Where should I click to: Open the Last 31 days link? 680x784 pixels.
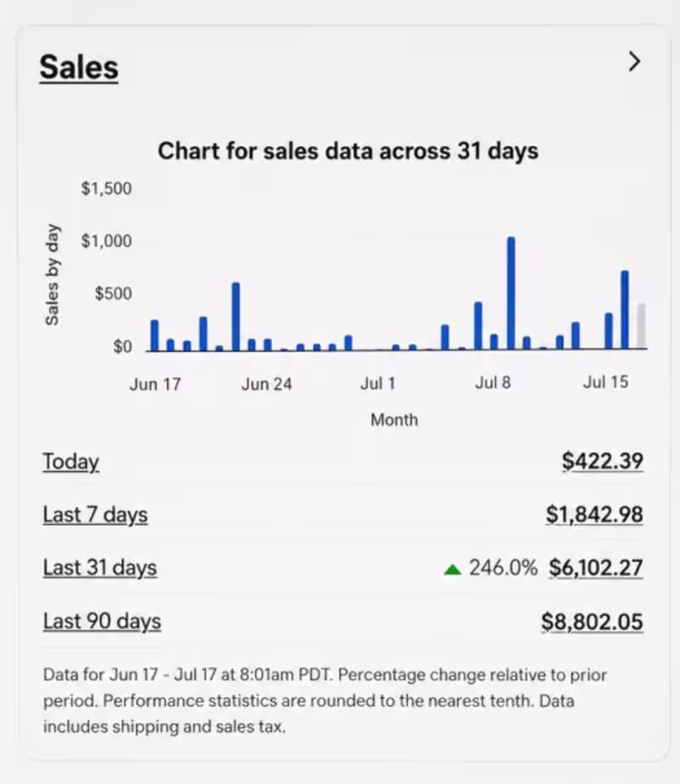pos(99,567)
